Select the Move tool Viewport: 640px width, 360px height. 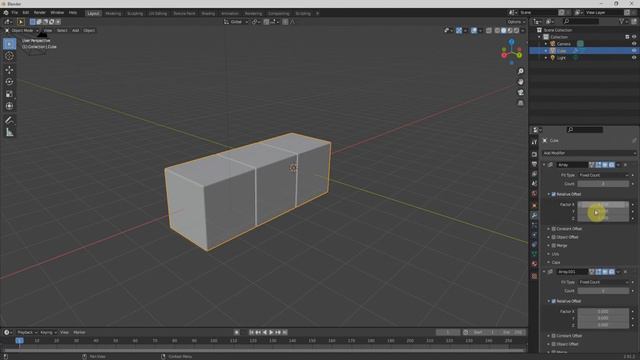(x=9, y=70)
